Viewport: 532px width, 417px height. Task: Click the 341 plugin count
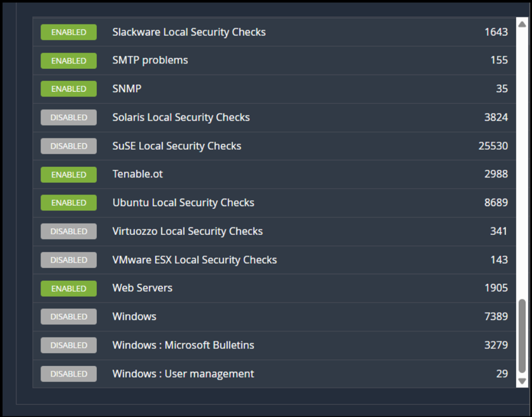[499, 231]
